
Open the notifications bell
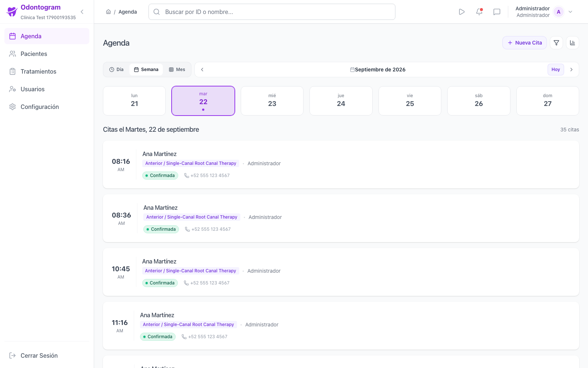479,12
